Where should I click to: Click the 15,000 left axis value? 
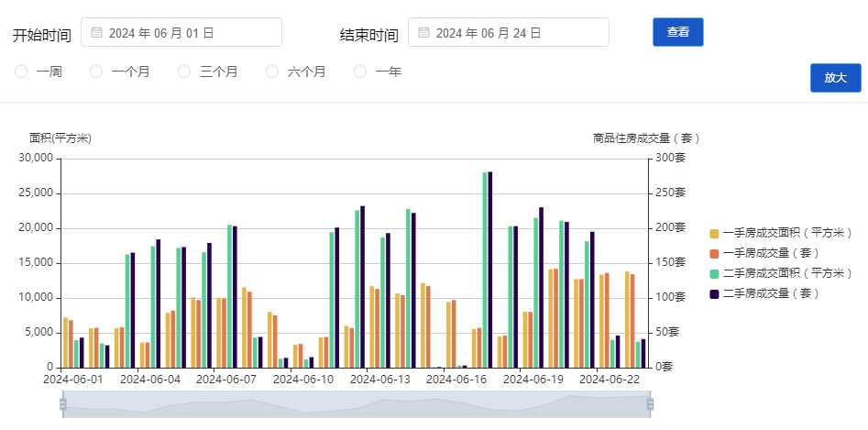[x=36, y=263]
